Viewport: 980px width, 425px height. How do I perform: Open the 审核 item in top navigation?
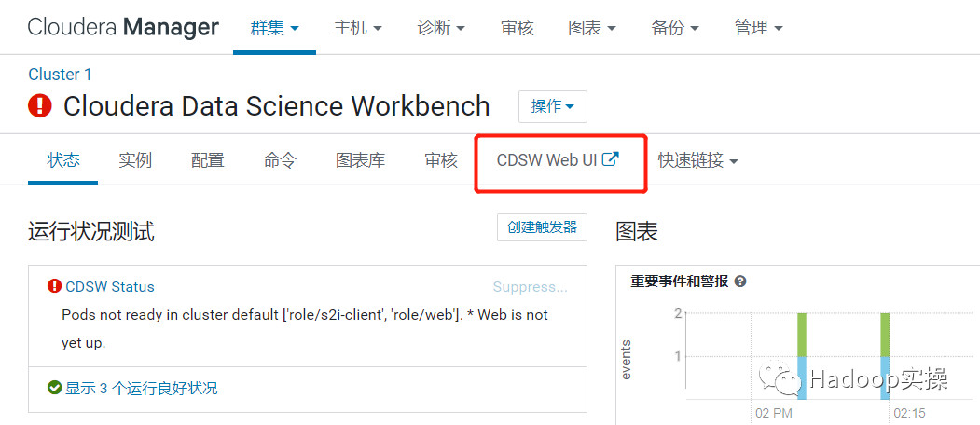point(517,28)
